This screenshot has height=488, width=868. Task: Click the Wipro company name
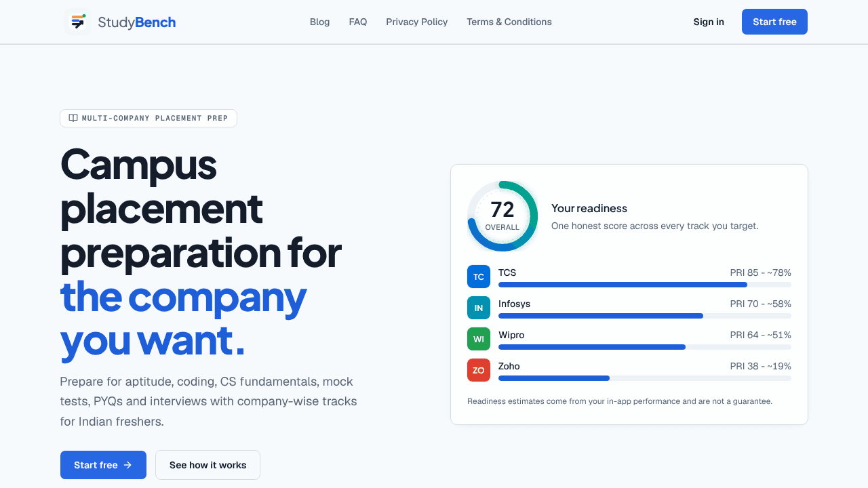(511, 335)
